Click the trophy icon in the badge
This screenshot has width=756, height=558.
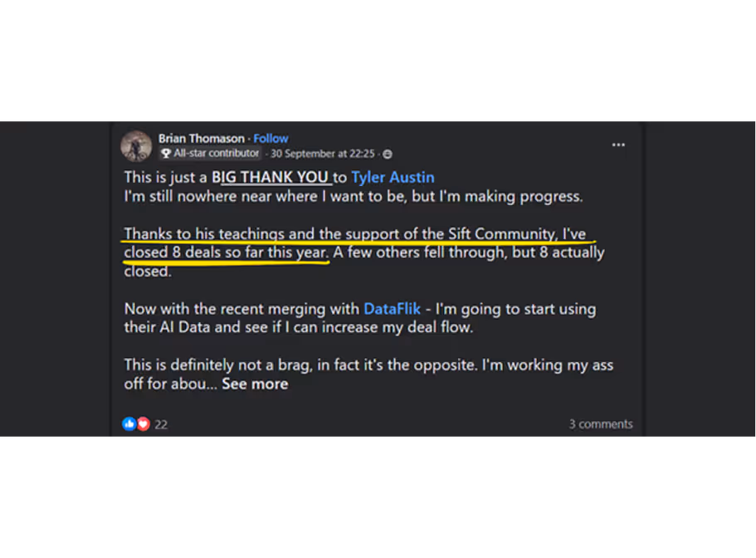point(166,154)
